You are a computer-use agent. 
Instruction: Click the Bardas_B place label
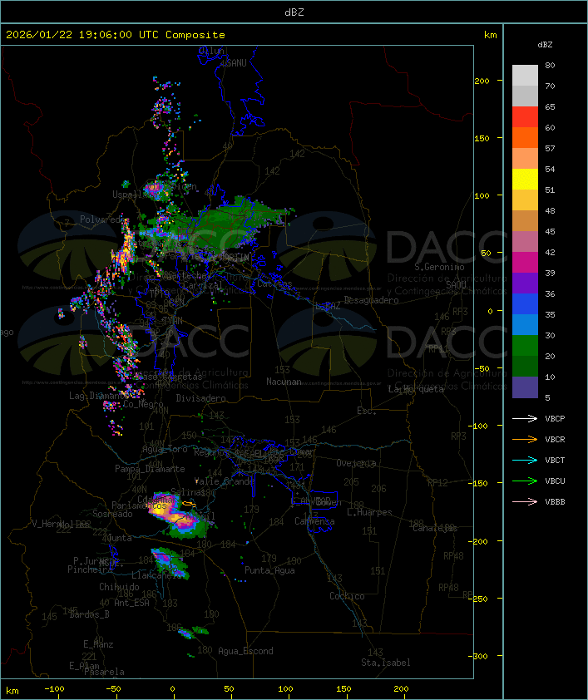point(89,614)
